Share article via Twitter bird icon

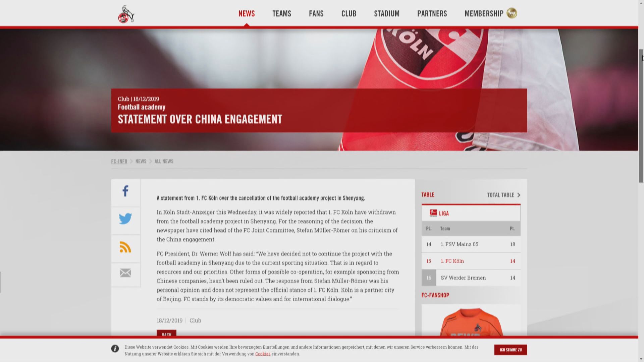point(125,219)
